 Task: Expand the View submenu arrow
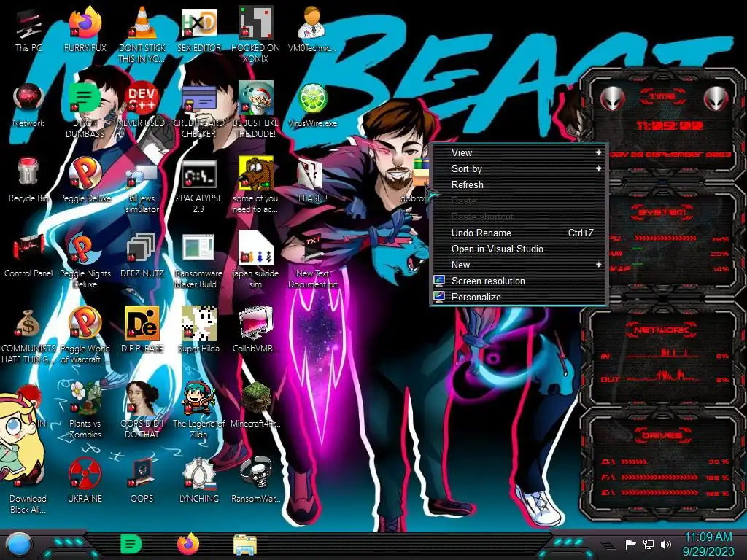tap(598, 152)
